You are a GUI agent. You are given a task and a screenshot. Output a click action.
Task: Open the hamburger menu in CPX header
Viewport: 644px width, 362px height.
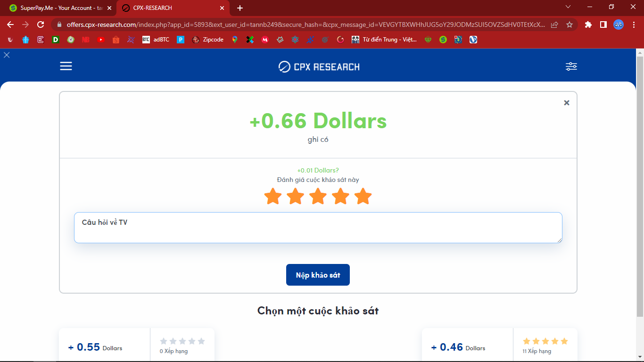coord(66,66)
